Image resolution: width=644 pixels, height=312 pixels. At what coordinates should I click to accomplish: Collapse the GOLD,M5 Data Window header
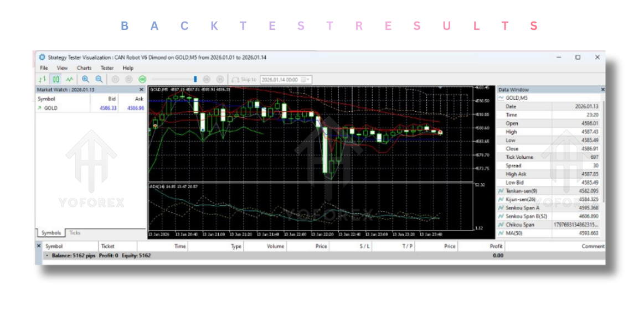pyautogui.click(x=501, y=98)
